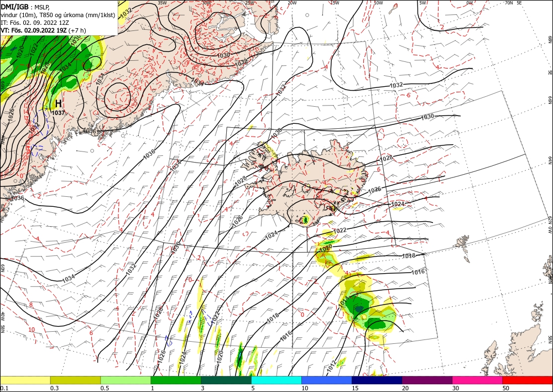Click the olive 0.3–0.5 legend swatch

[75, 380]
